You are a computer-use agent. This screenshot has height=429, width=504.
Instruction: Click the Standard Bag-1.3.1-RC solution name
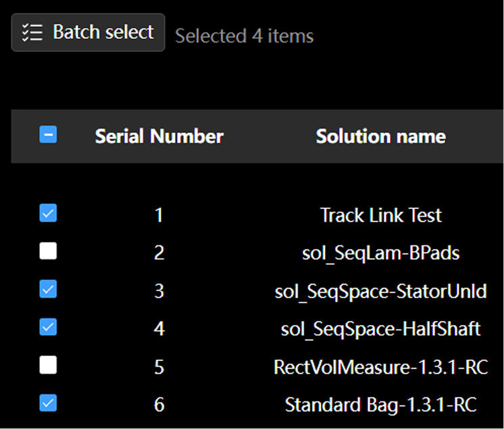(x=380, y=405)
